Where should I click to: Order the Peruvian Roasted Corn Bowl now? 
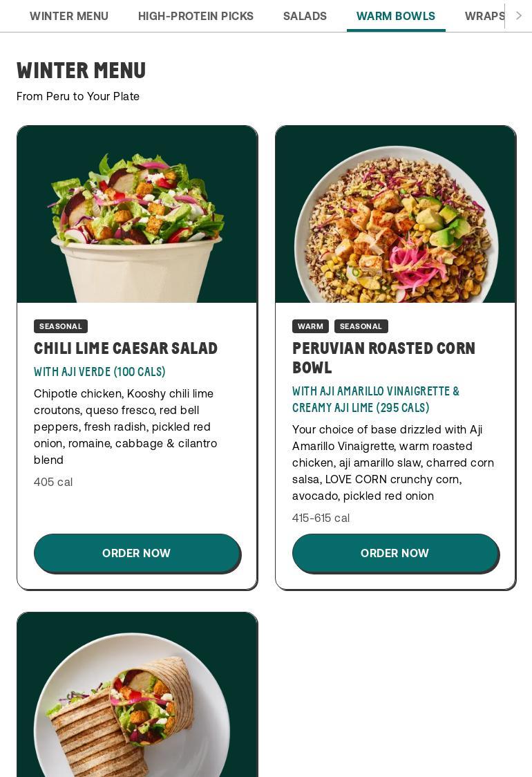396,553
